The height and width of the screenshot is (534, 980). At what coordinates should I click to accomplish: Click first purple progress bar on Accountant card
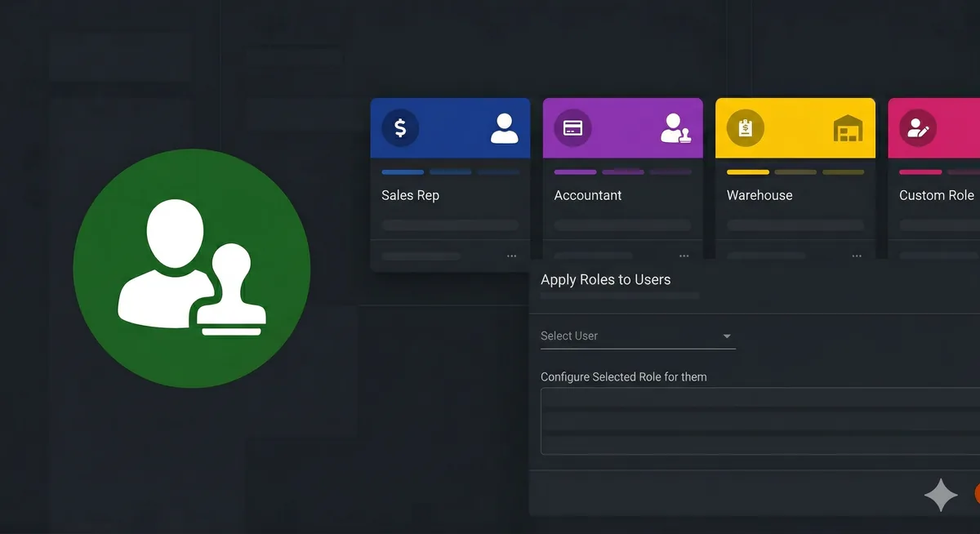(x=575, y=172)
